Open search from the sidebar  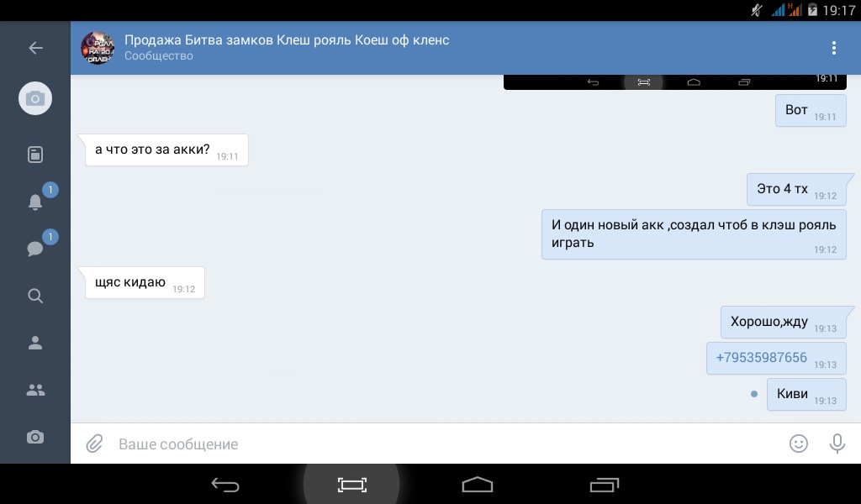click(x=35, y=296)
